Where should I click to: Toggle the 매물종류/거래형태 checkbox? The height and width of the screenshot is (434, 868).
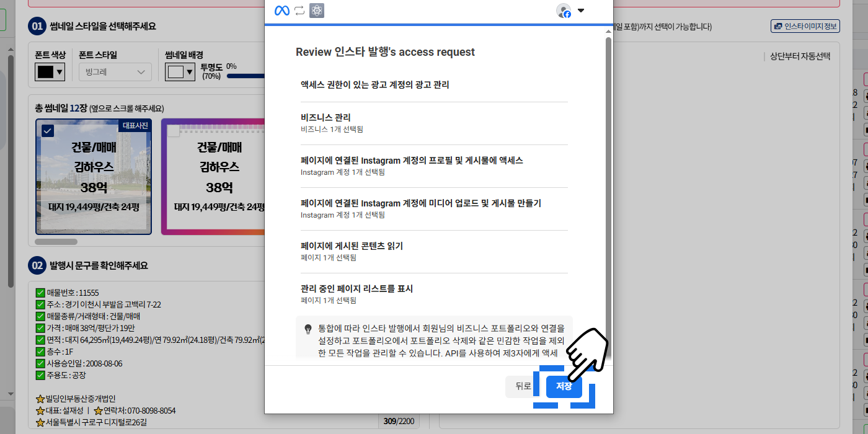point(40,316)
